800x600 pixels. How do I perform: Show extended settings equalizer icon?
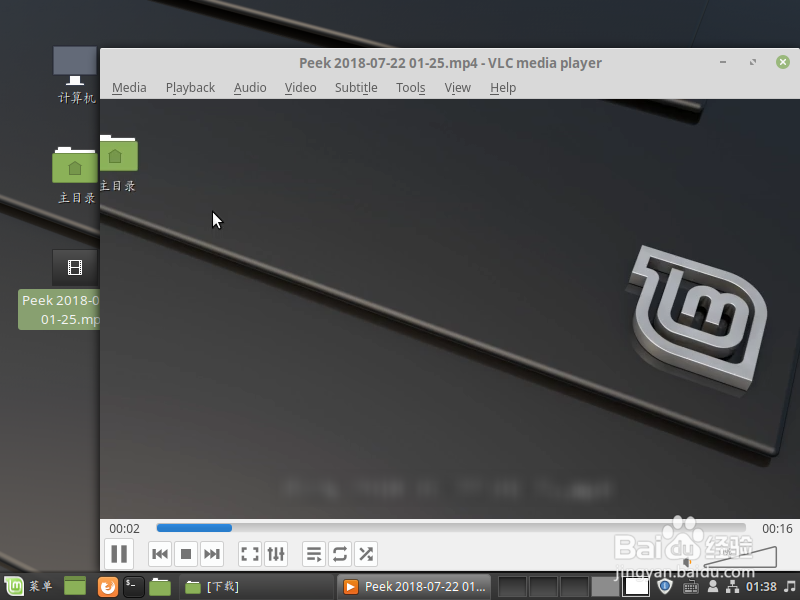[276, 554]
